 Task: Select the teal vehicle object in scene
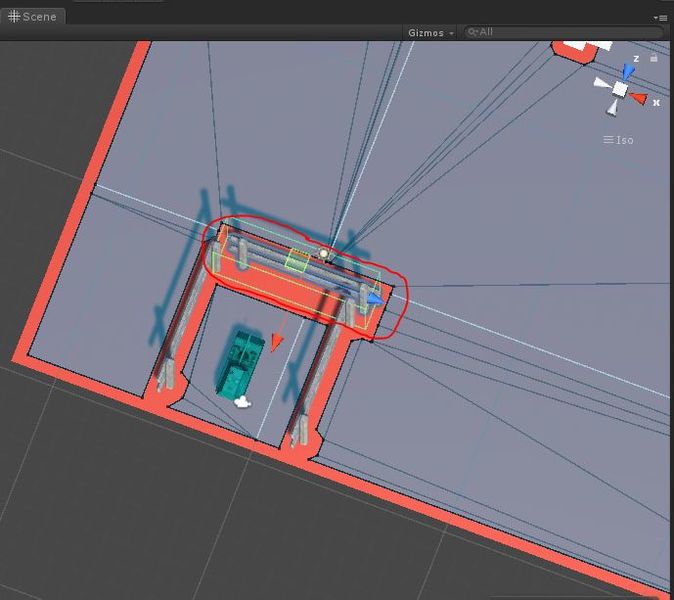(240, 362)
